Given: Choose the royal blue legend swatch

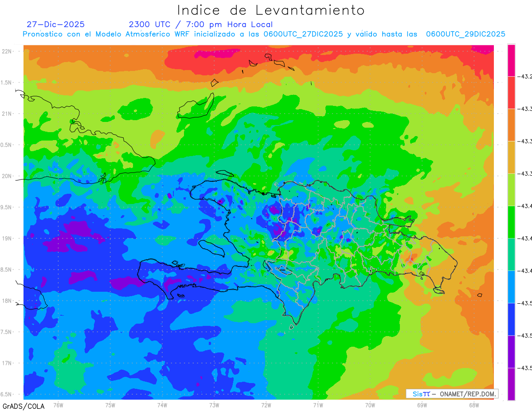Looking at the screenshot, I should (511, 319).
